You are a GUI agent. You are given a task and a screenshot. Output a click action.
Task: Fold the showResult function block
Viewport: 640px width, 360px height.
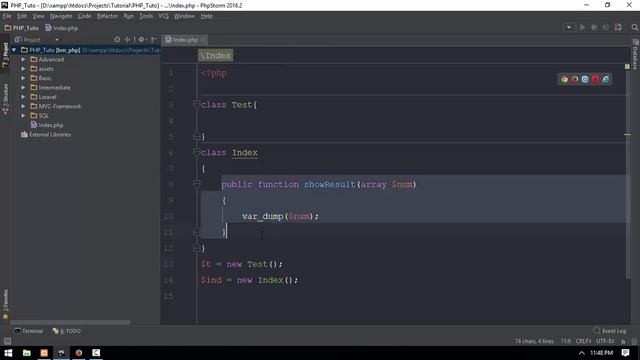pyautogui.click(x=196, y=184)
